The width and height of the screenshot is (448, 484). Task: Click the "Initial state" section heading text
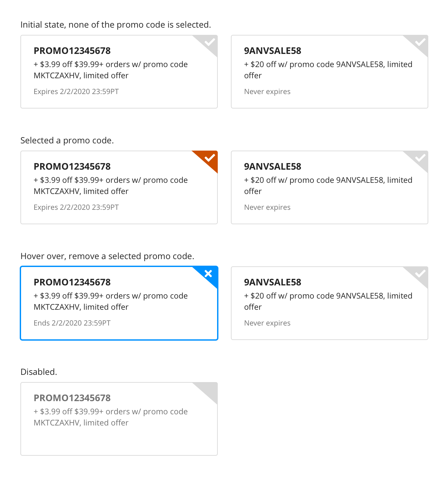click(x=115, y=25)
